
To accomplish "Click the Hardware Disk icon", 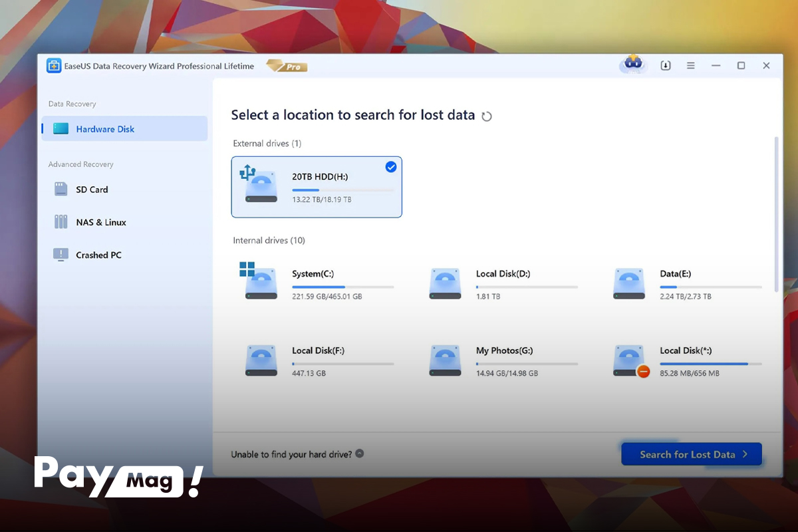I will [61, 129].
